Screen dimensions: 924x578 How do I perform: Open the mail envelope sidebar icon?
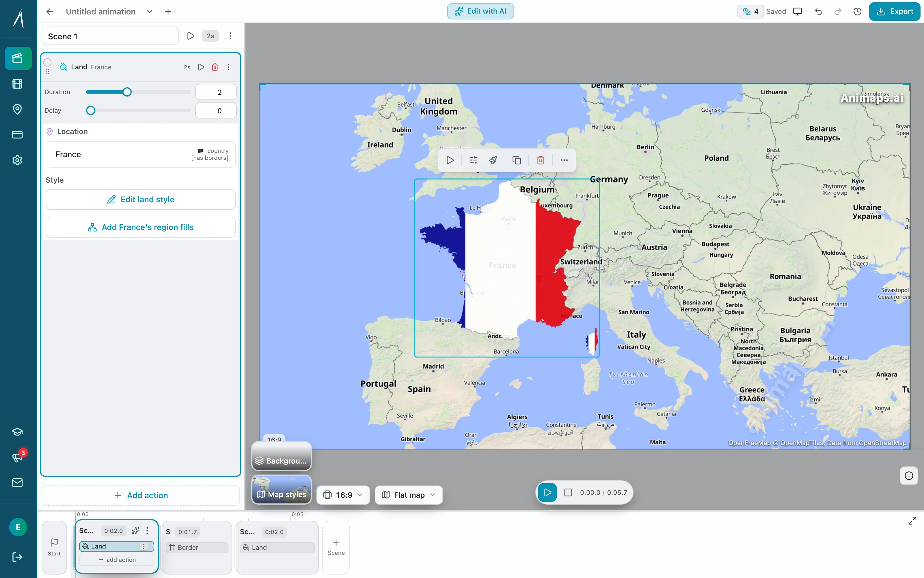point(18,482)
